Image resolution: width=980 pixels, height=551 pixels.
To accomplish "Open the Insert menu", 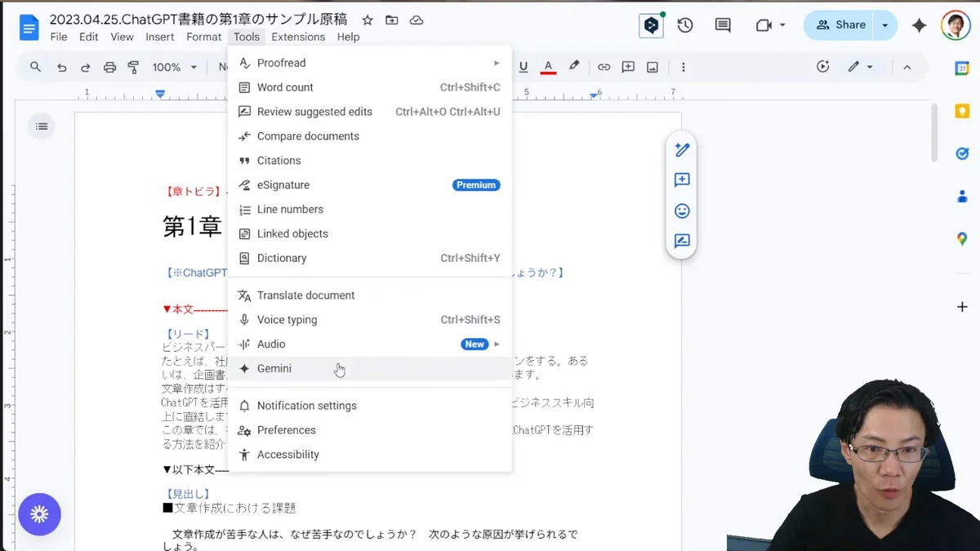I will [x=160, y=37].
